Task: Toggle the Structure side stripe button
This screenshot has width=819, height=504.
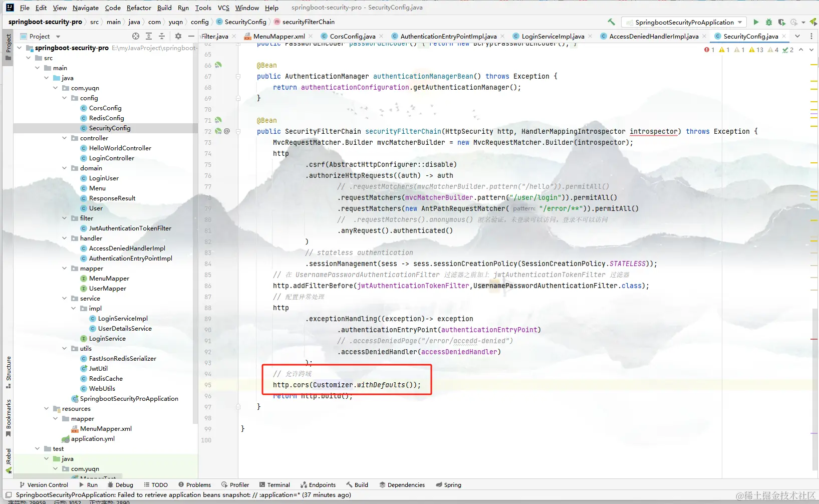Action: coord(8,372)
